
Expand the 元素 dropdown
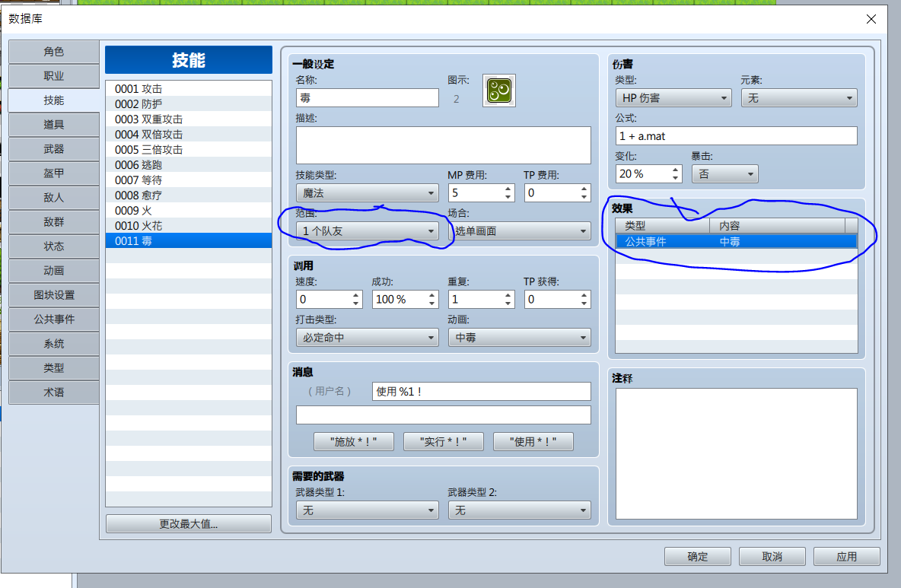(x=799, y=98)
